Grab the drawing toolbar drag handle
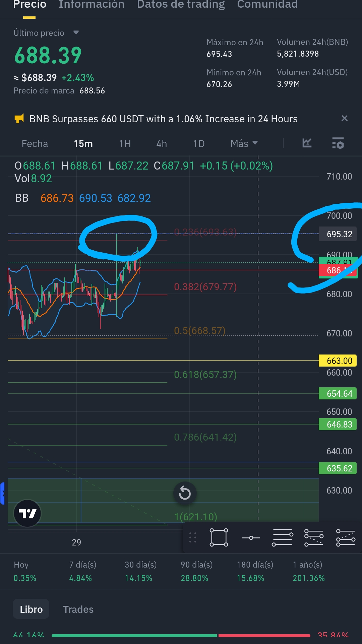This screenshot has height=644, width=362. [193, 537]
